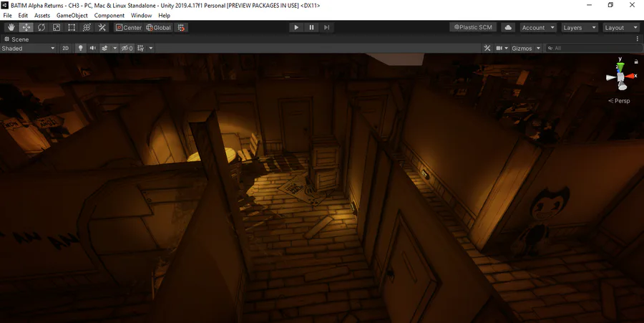The image size is (644, 323).
Task: Start Play mode
Action: [296, 27]
